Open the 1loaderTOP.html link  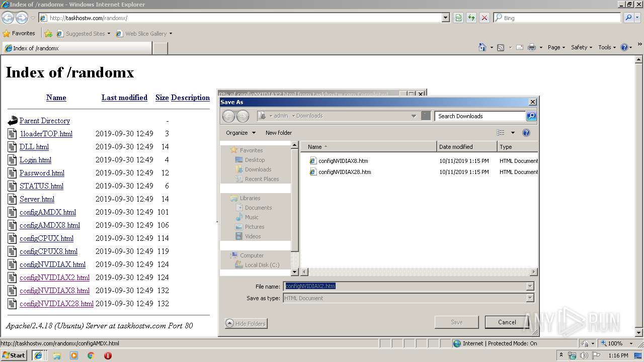(x=46, y=134)
